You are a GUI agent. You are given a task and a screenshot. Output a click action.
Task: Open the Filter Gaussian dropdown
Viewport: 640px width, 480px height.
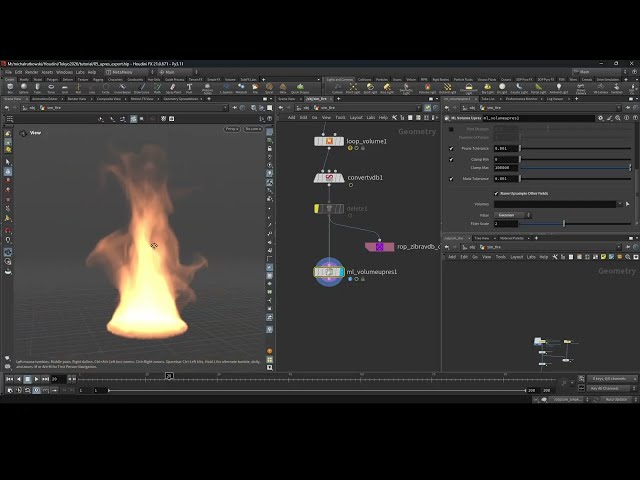point(512,215)
